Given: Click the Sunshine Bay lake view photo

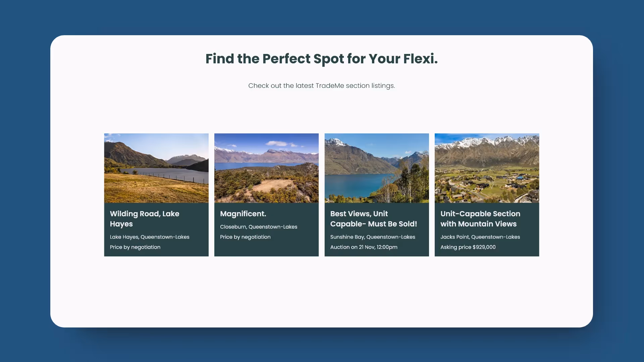Looking at the screenshot, I should click(376, 168).
